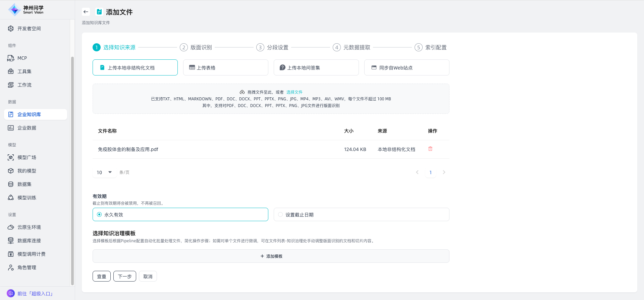644x300 pixels.
Task: Choose the 上传本地非结构化文档 source option
Action: point(135,67)
